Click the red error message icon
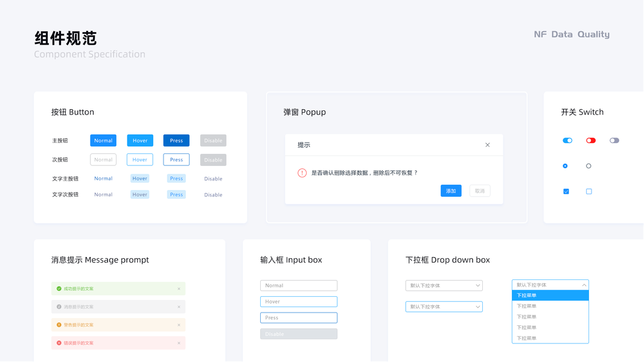644x362 pixels. tap(59, 343)
